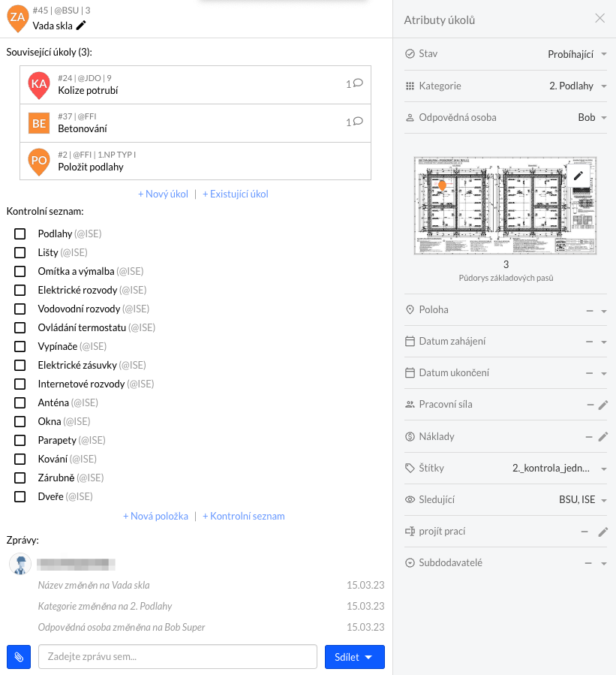Open Odpovědná osoba dropdown
The height and width of the screenshot is (675, 616).
(506, 118)
